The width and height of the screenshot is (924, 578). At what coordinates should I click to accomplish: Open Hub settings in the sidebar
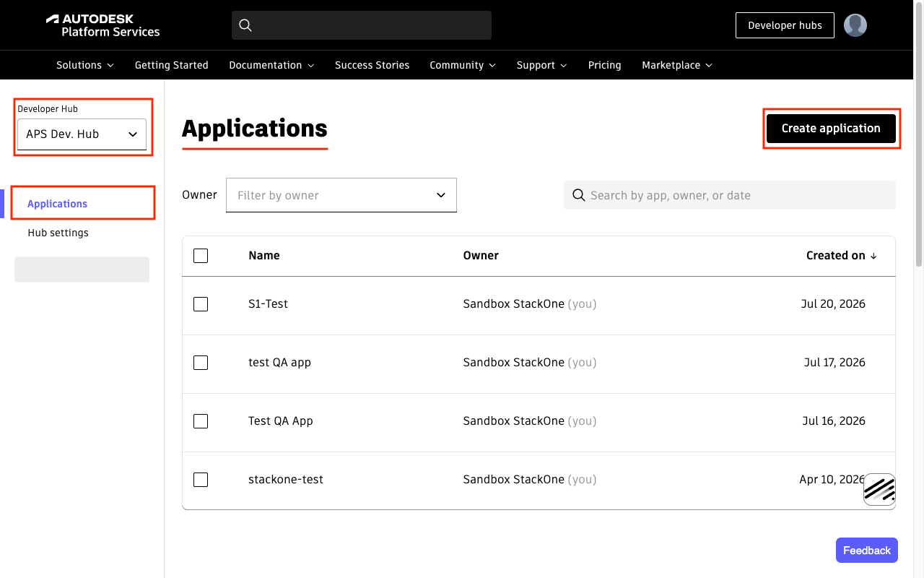[x=58, y=233]
